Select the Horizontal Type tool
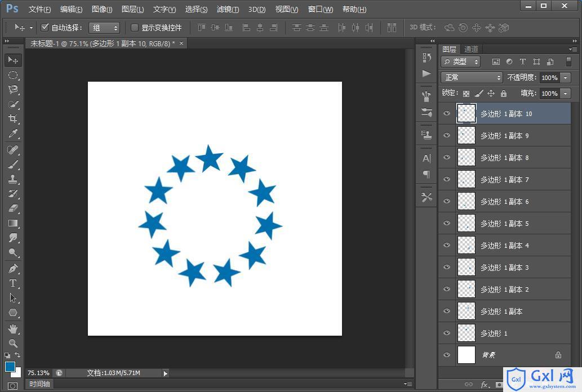The height and width of the screenshot is (392, 582). pos(13,283)
